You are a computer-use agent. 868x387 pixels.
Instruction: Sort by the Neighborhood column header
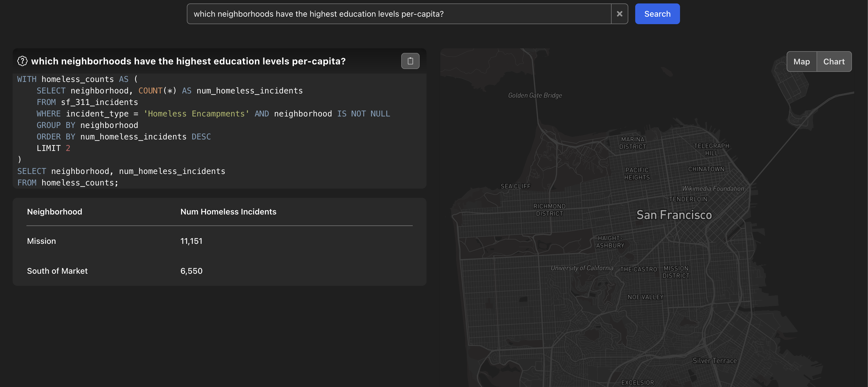click(55, 211)
